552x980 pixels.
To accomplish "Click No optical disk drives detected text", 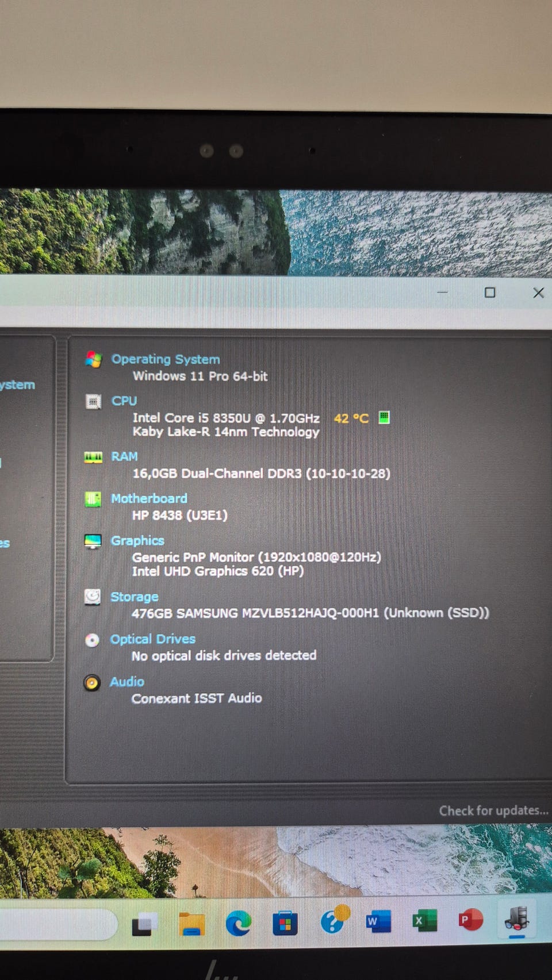I will pyautogui.click(x=224, y=656).
